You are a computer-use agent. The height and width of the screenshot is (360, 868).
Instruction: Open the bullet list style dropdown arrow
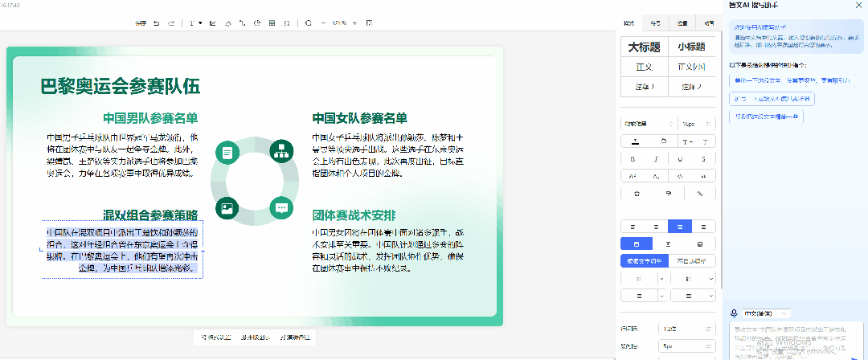pyautogui.click(x=661, y=279)
